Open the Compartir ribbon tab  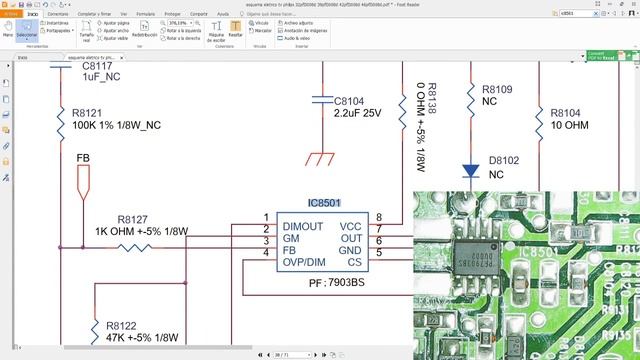click(198, 14)
